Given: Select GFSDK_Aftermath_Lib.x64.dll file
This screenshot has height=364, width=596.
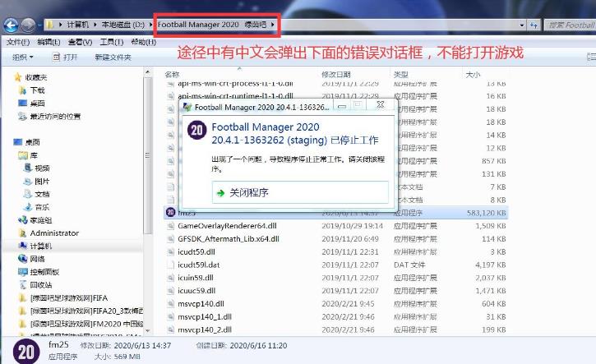Looking at the screenshot, I should (229, 238).
